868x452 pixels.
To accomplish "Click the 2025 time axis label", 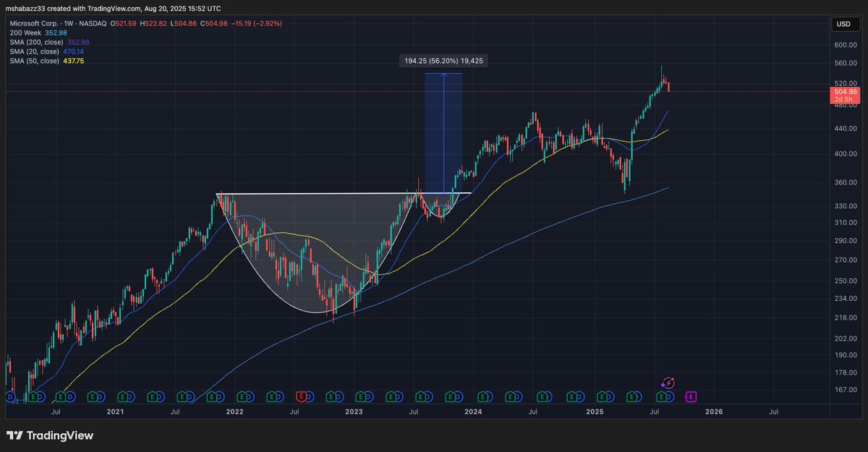I will [x=594, y=412].
